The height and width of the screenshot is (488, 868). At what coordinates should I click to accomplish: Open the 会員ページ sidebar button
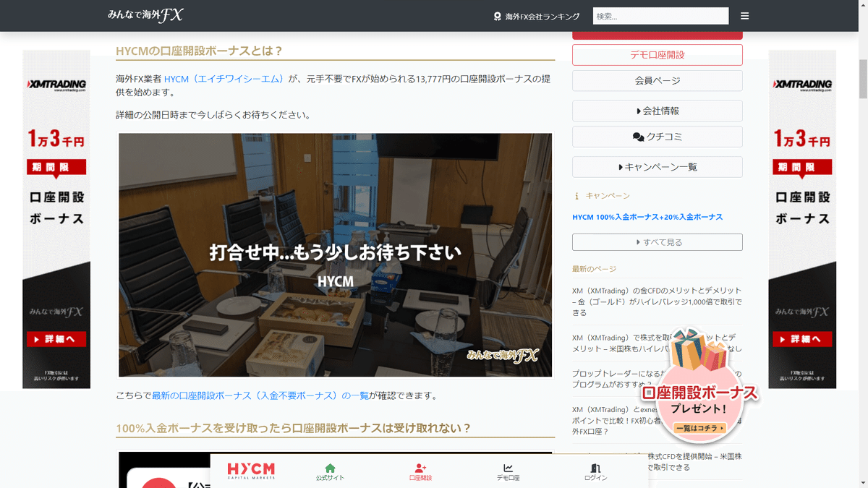657,80
